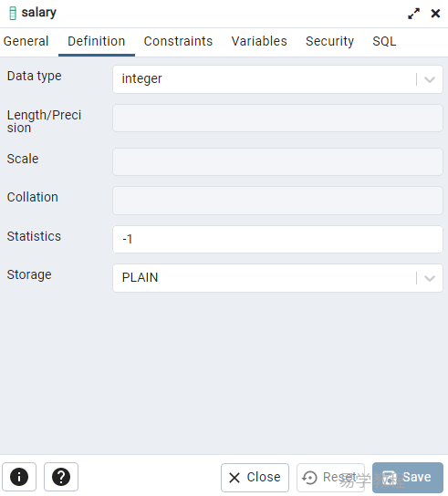
Task: Open the Data type dropdown arrow
Action: pos(430,79)
